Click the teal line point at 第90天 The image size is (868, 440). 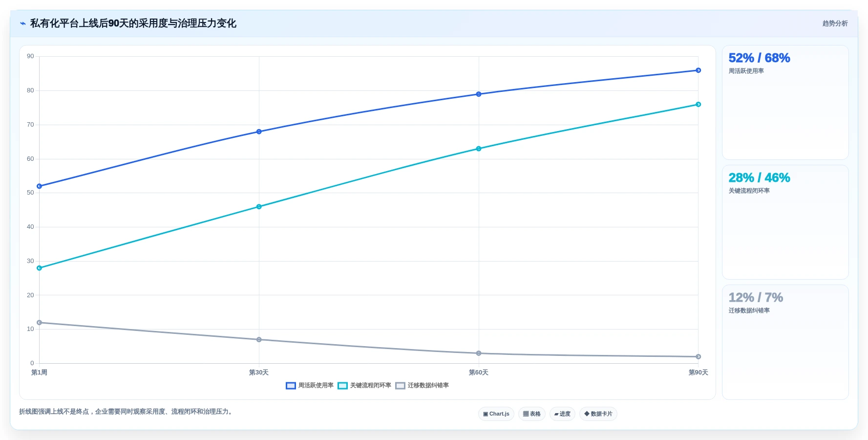click(698, 104)
